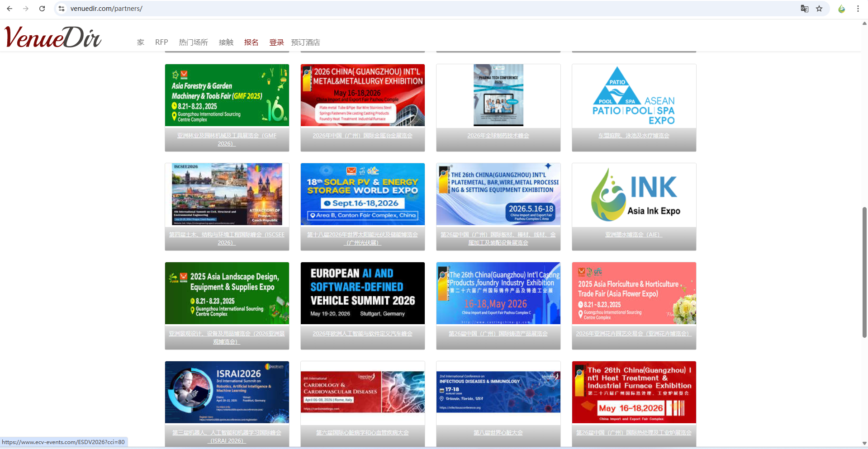
Task: Click the address bar URL field
Action: (407, 9)
